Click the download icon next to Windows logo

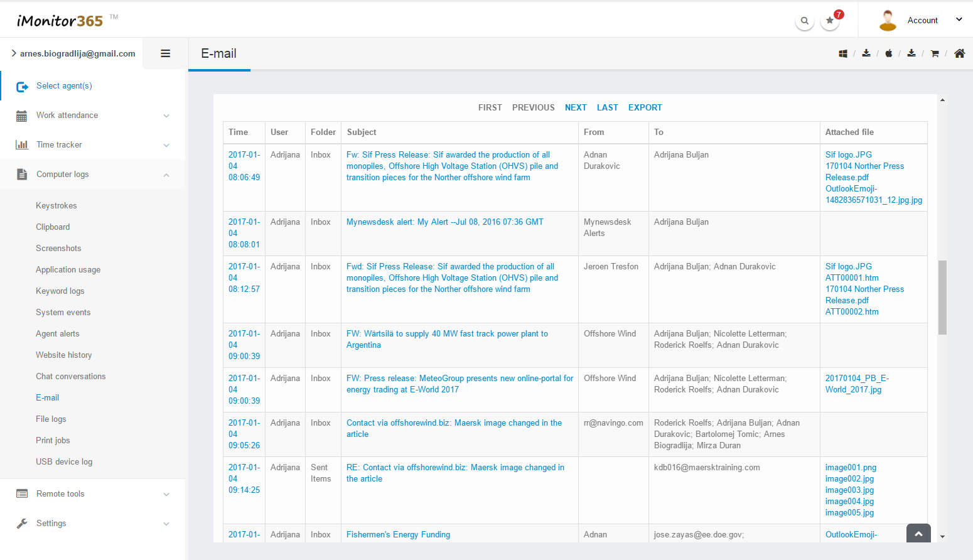coord(866,53)
